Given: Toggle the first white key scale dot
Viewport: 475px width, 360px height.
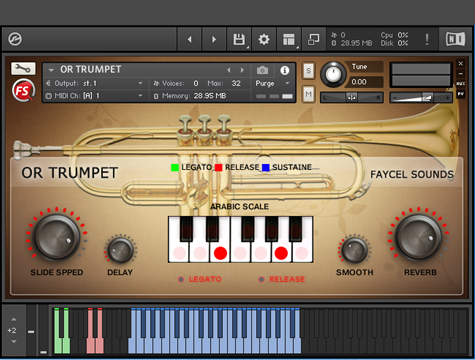Looking at the screenshot, I should point(179,253).
